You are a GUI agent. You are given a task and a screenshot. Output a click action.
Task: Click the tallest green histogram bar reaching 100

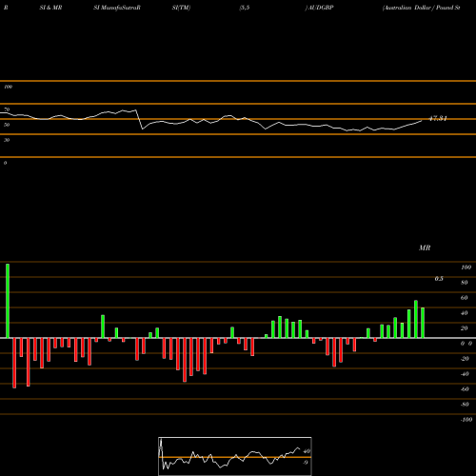8,301
